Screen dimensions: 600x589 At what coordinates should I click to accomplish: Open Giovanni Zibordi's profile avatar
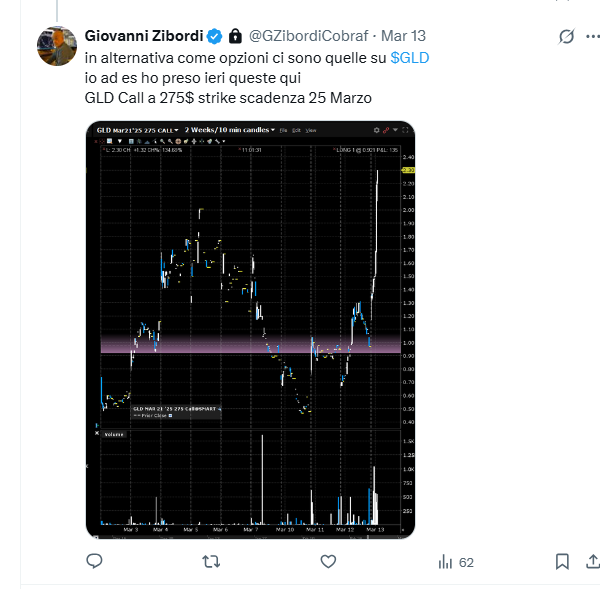coord(59,46)
